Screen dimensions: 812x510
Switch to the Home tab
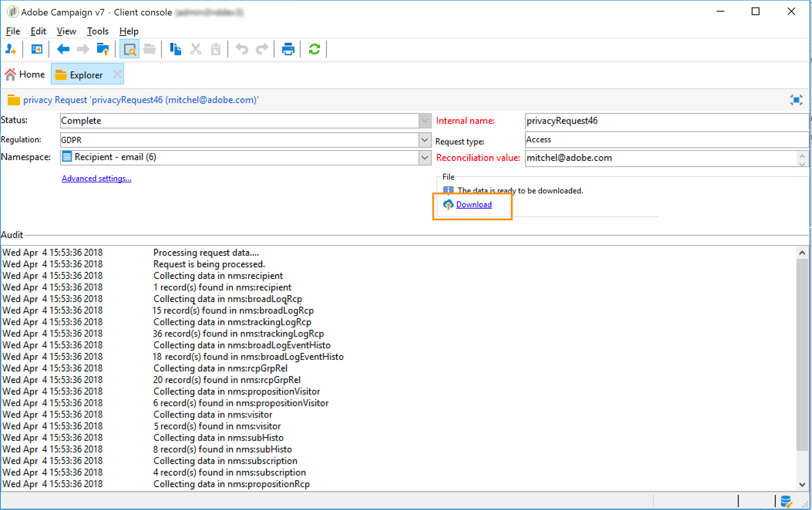click(25, 74)
